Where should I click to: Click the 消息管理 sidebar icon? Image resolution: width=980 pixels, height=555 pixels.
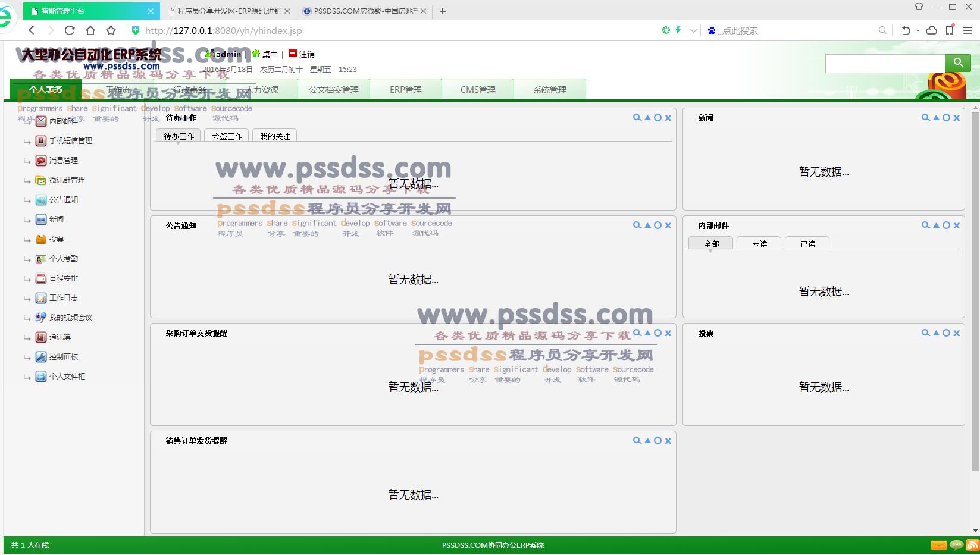(x=41, y=161)
